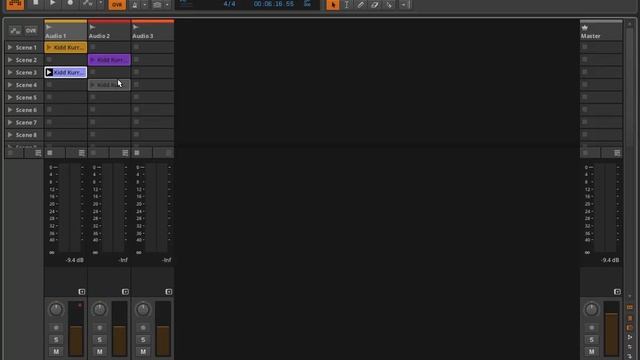Arm Audio 2 track for recording
This screenshot has width=640, height=360.
pyautogui.click(x=100, y=328)
